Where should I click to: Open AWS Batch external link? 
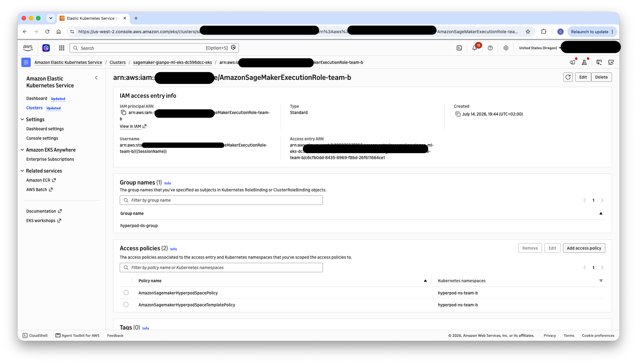39,190
